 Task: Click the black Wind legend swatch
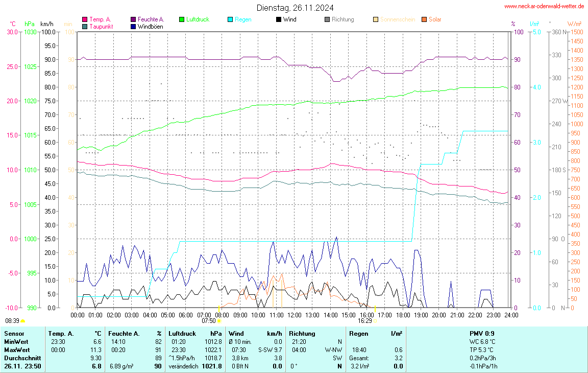click(x=278, y=19)
